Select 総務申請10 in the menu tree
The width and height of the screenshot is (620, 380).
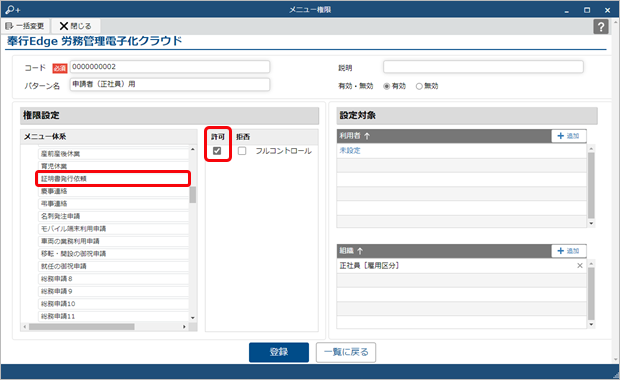(x=113, y=304)
